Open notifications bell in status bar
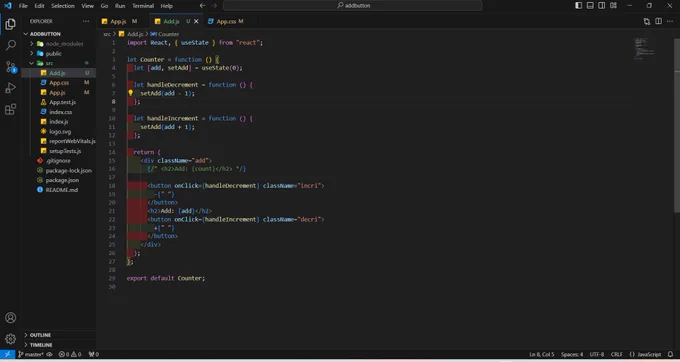Viewport: 680px width, 362px height. [x=670, y=354]
